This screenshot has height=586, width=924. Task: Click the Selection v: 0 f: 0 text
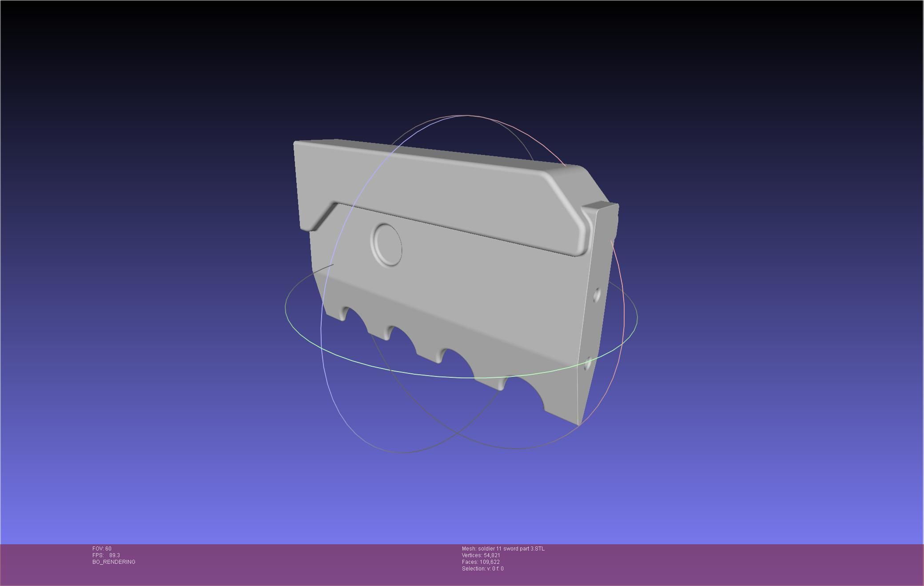(482, 569)
